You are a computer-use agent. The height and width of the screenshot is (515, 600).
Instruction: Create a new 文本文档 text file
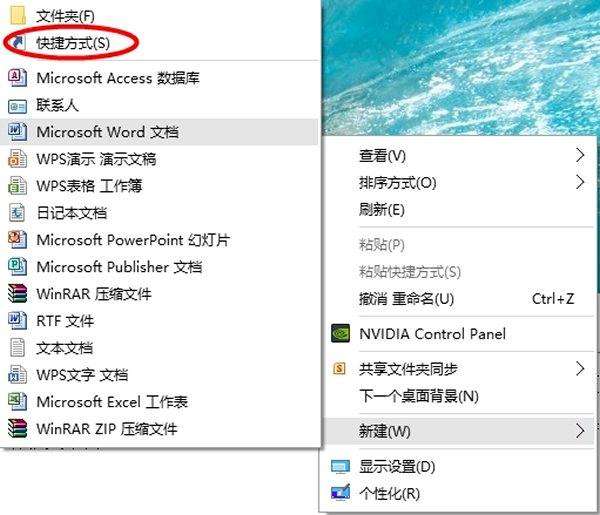click(64, 348)
